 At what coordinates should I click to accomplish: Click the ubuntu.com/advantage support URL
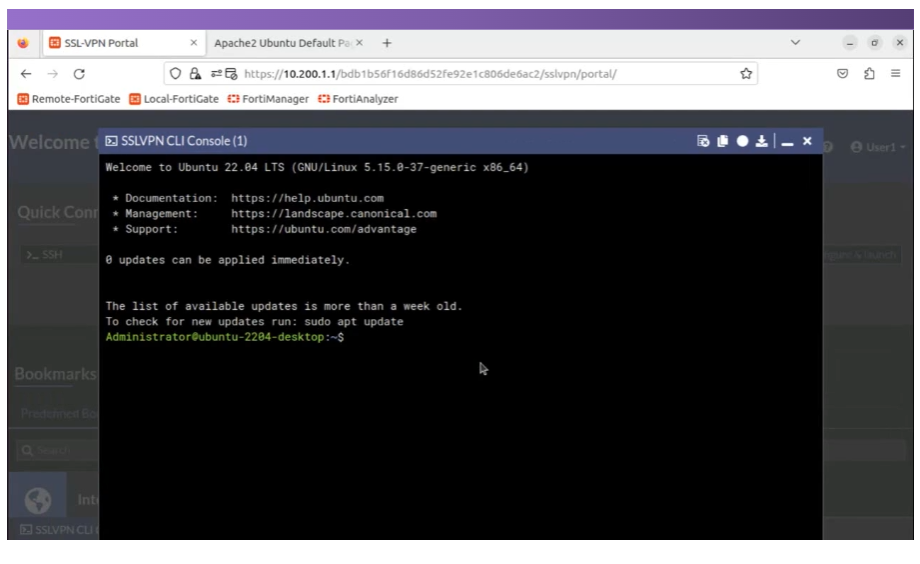(323, 229)
